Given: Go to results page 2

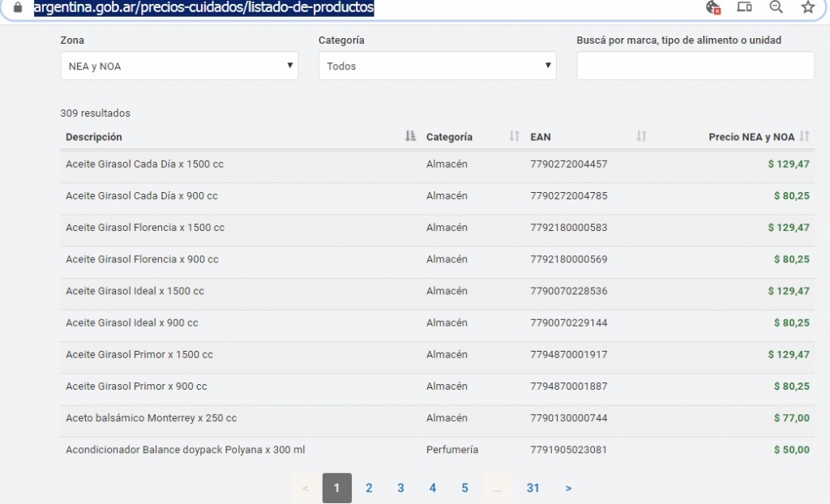Looking at the screenshot, I should pyautogui.click(x=369, y=488).
